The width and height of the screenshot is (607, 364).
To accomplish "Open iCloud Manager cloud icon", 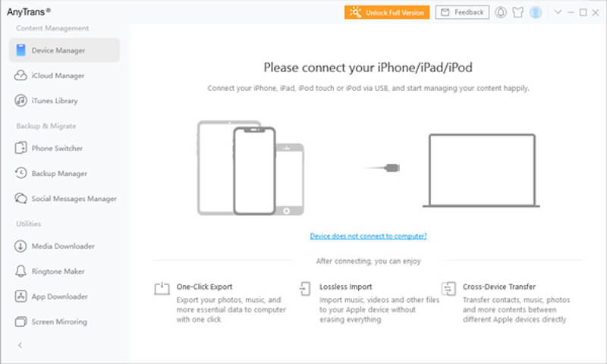I will (20, 75).
